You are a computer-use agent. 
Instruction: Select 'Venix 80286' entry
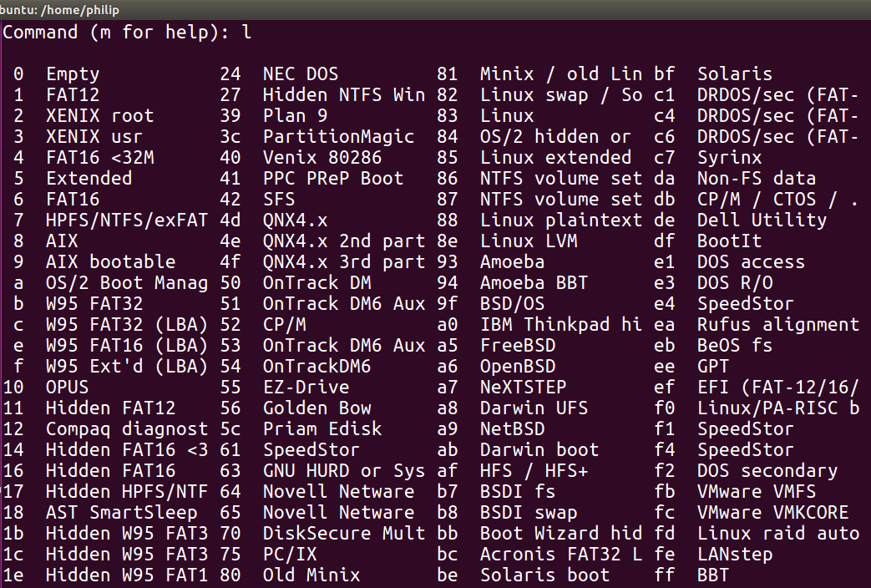pyautogui.click(x=322, y=158)
